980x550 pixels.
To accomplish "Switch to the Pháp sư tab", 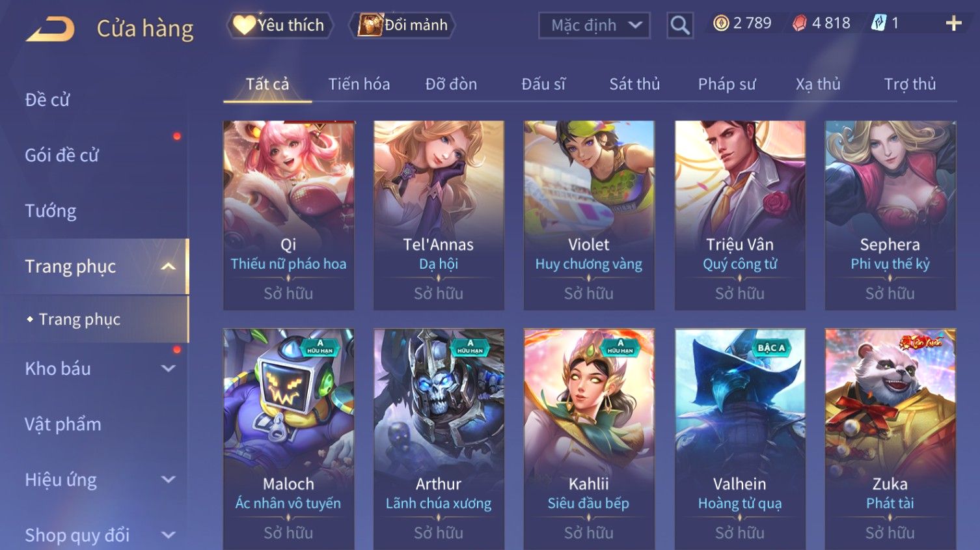I will (727, 84).
